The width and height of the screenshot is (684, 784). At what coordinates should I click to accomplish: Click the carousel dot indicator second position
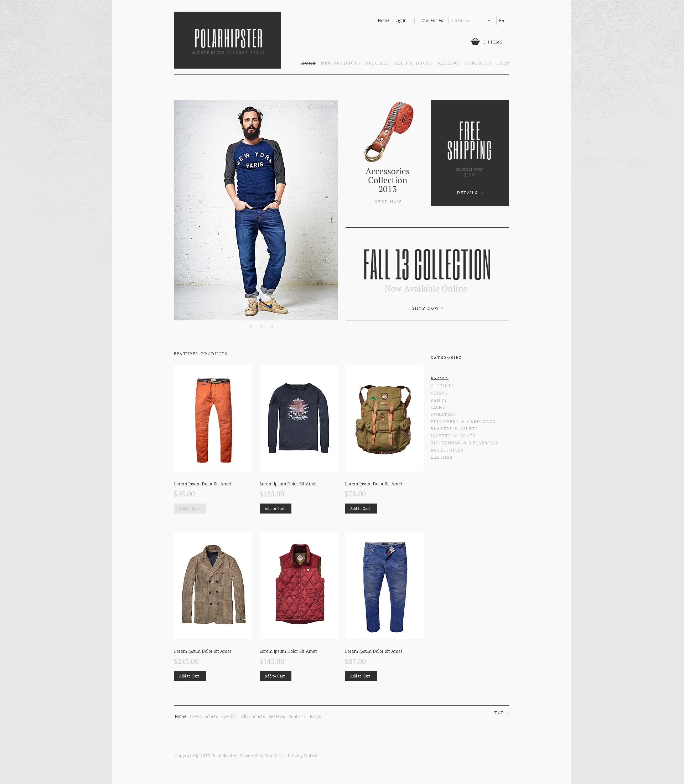point(261,326)
